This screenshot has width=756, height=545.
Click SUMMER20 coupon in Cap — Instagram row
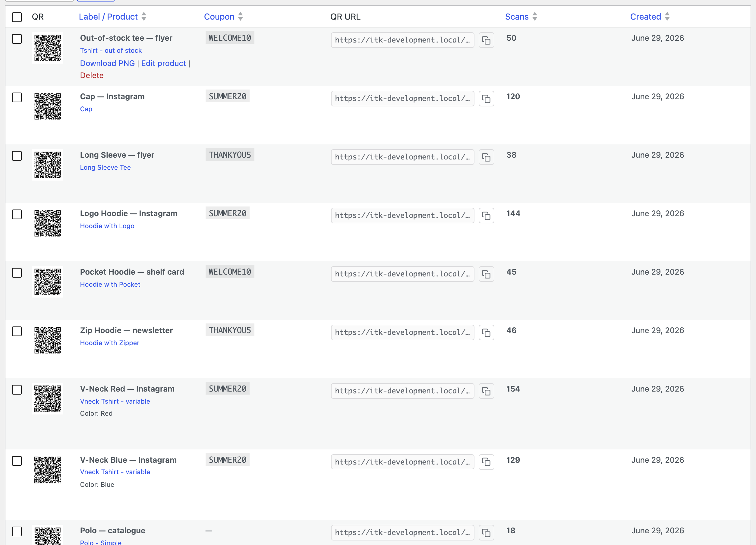227,96
